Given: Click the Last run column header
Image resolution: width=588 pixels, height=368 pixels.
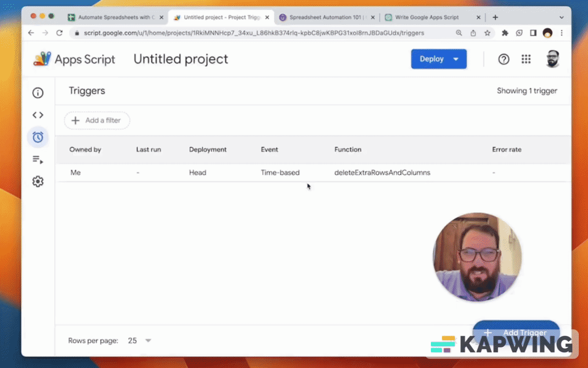Looking at the screenshot, I should tap(148, 149).
